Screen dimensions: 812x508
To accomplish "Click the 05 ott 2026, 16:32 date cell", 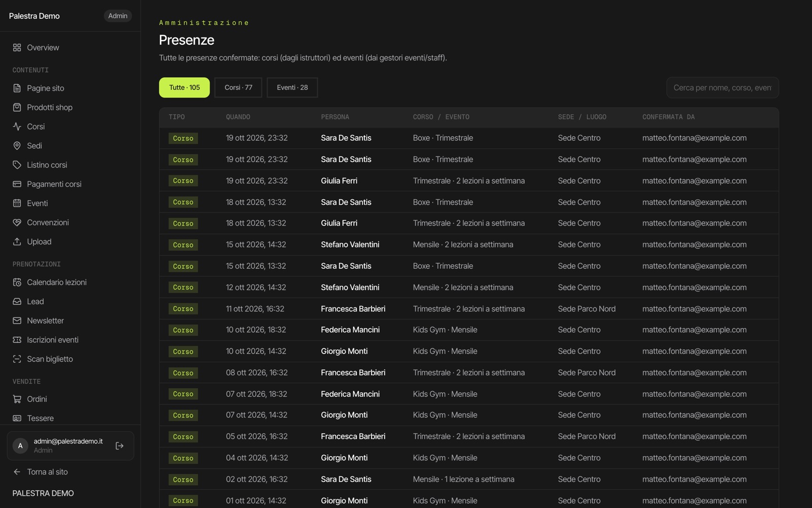I will click(x=257, y=436).
